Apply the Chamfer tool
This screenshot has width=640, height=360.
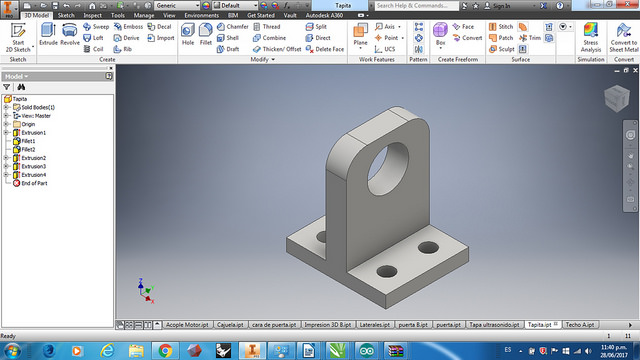pyautogui.click(x=233, y=27)
